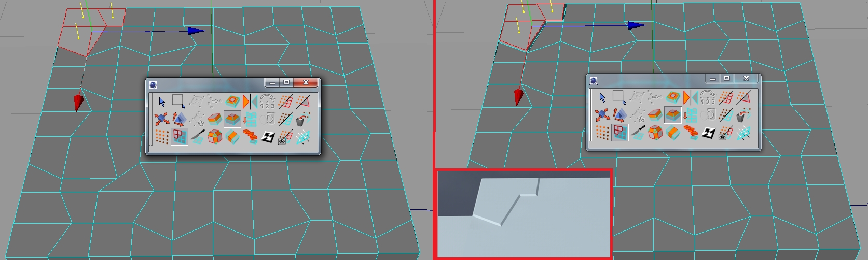Click trash-can Optimize icon in left palette
The width and height of the screenshot is (868, 260).
coord(302,119)
